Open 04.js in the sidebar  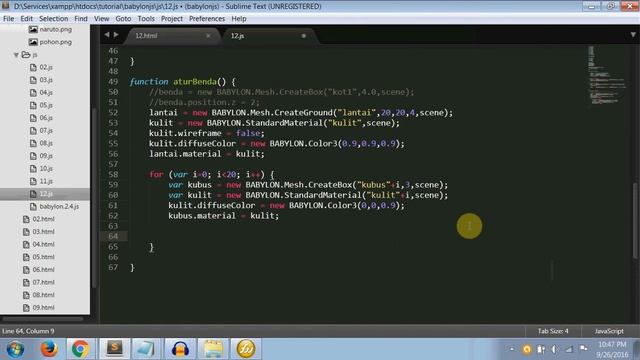click(46, 93)
